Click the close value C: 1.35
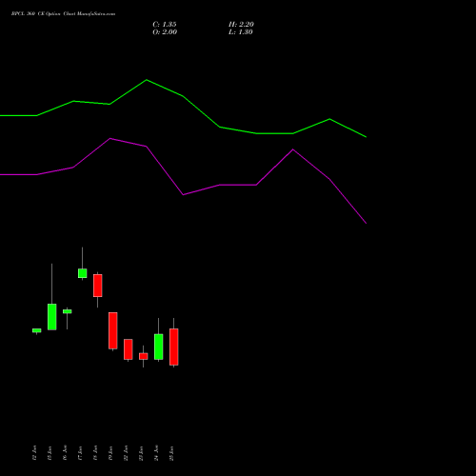Viewport: 476px width, 476px height. click(165, 25)
